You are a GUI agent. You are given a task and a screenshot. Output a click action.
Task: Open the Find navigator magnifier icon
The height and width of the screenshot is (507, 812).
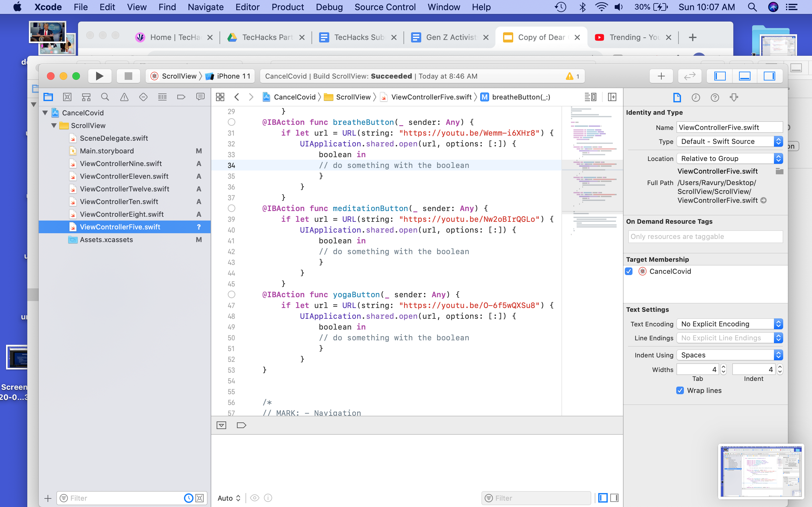tap(105, 97)
